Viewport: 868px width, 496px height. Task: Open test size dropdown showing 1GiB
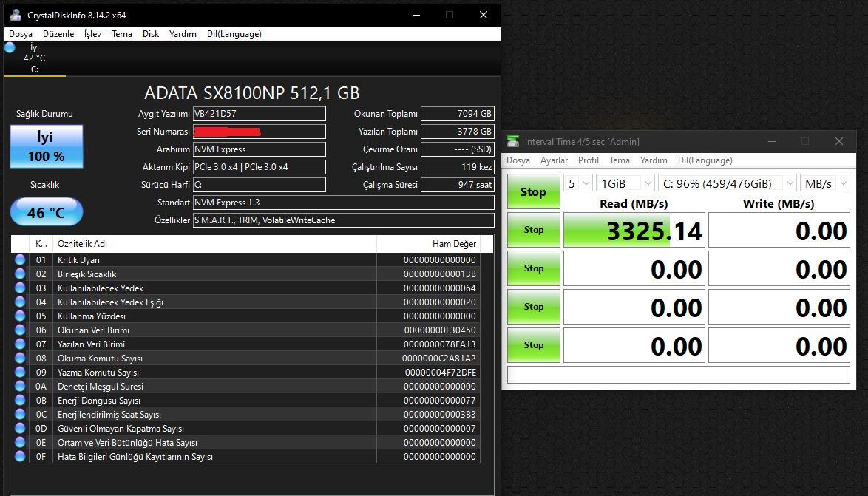pos(625,183)
